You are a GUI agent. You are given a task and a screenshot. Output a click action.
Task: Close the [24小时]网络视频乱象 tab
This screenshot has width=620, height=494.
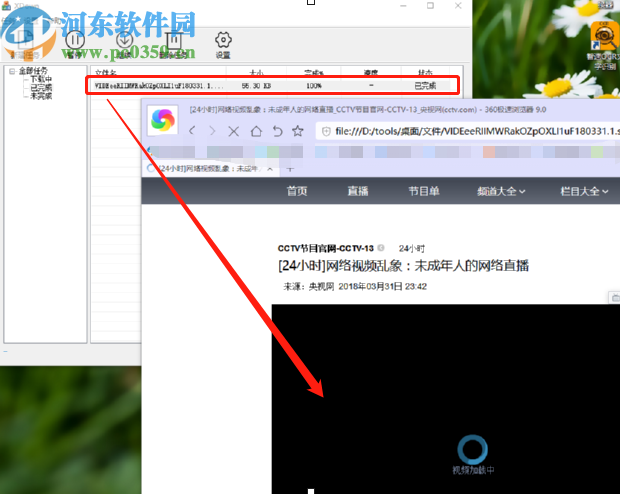click(x=270, y=169)
